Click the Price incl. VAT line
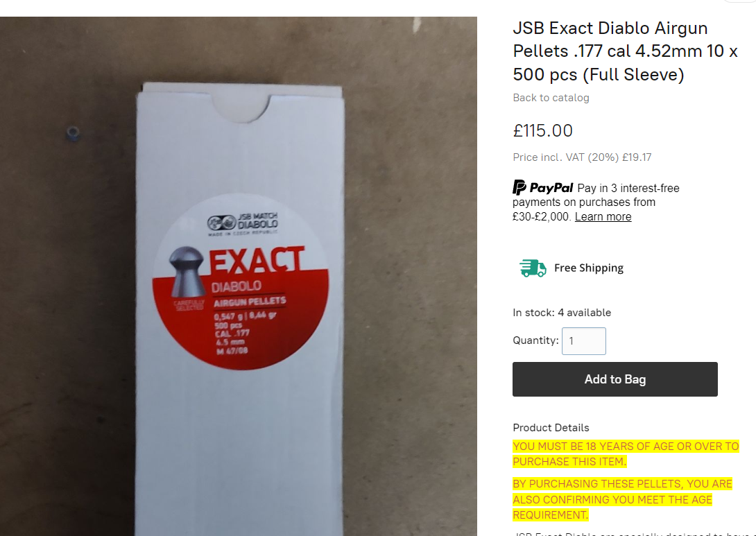The image size is (756, 536). click(x=582, y=157)
